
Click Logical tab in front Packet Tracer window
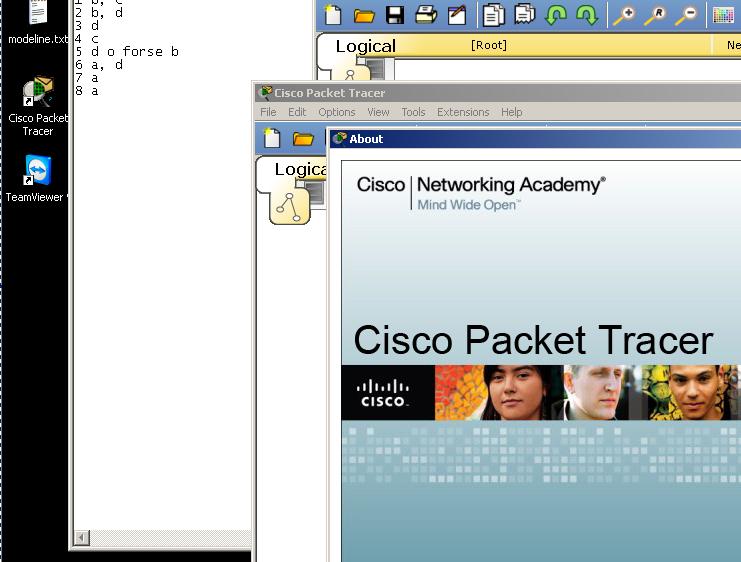(301, 169)
